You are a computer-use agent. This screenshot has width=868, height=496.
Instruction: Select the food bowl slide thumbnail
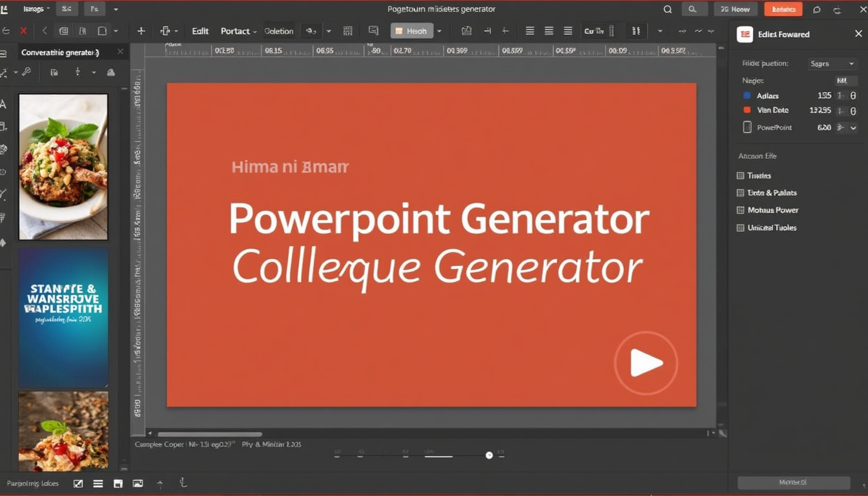tap(63, 167)
